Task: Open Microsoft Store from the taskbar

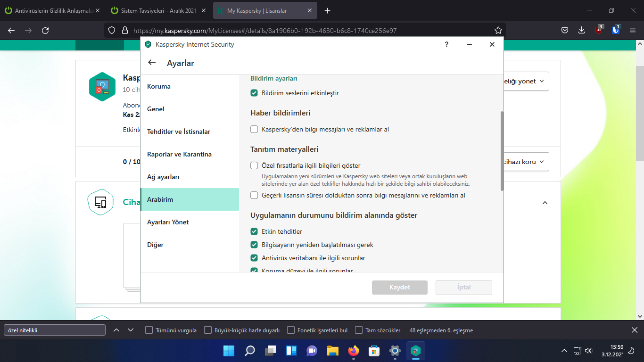Action: 374,351
